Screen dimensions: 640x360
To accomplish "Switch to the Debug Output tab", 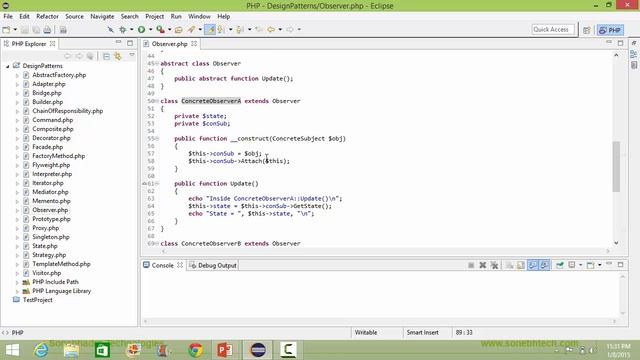I will [213, 265].
